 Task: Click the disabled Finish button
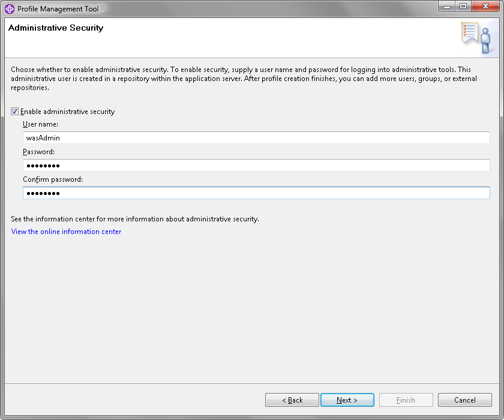tap(406, 400)
